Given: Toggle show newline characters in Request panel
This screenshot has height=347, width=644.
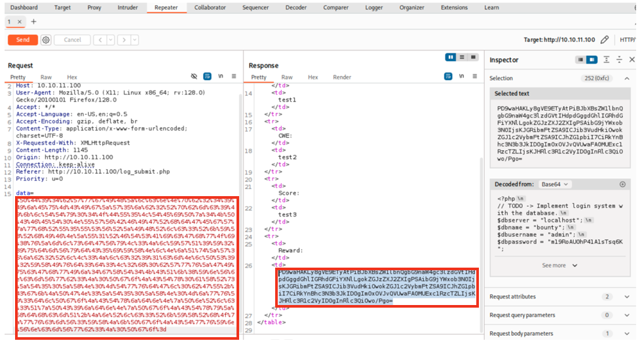Looking at the screenshot, I should (x=221, y=77).
